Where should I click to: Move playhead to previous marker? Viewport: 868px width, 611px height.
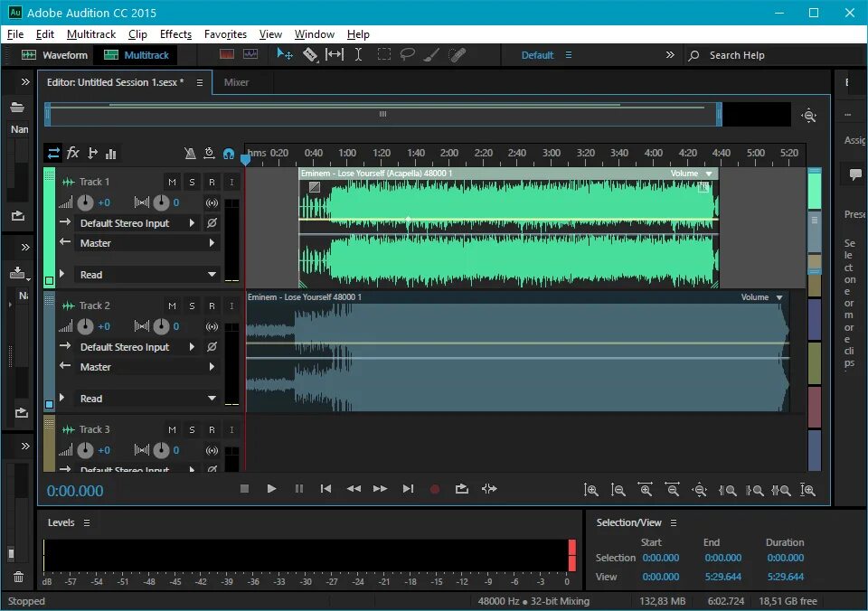326,489
